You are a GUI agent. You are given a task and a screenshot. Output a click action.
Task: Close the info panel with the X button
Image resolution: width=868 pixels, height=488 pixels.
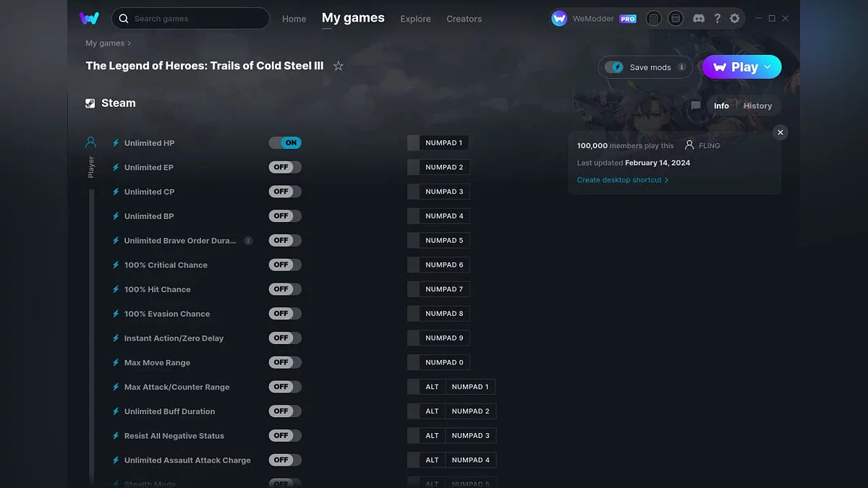780,132
